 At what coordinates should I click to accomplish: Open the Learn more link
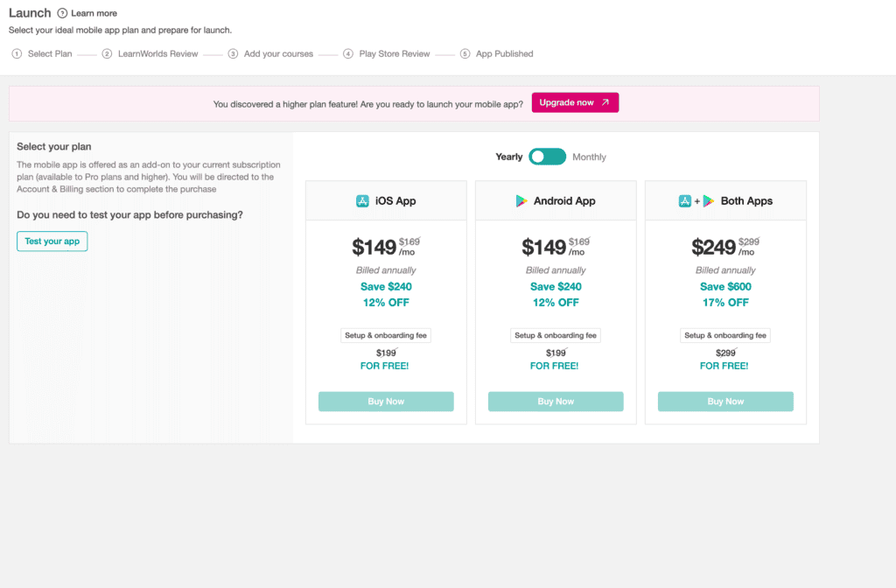tap(94, 14)
